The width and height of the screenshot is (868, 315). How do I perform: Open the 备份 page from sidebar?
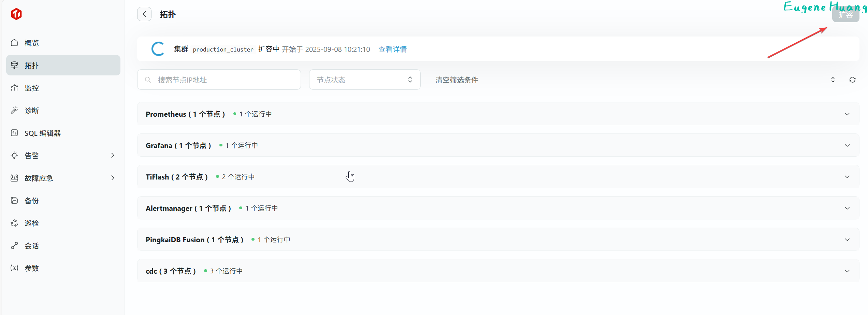click(x=31, y=201)
